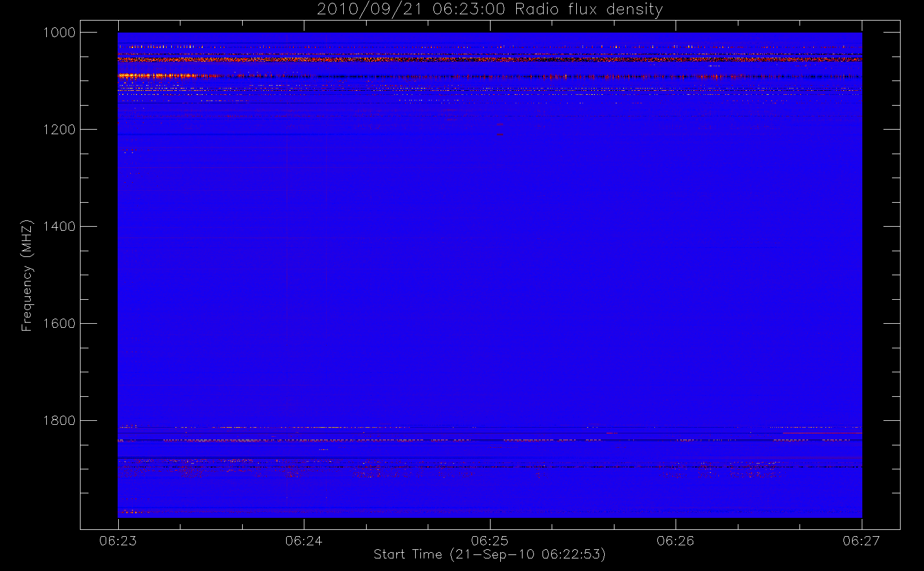Image resolution: width=924 pixels, height=571 pixels.
Task: Click the 1800 frequency tick label
Action: coord(59,421)
